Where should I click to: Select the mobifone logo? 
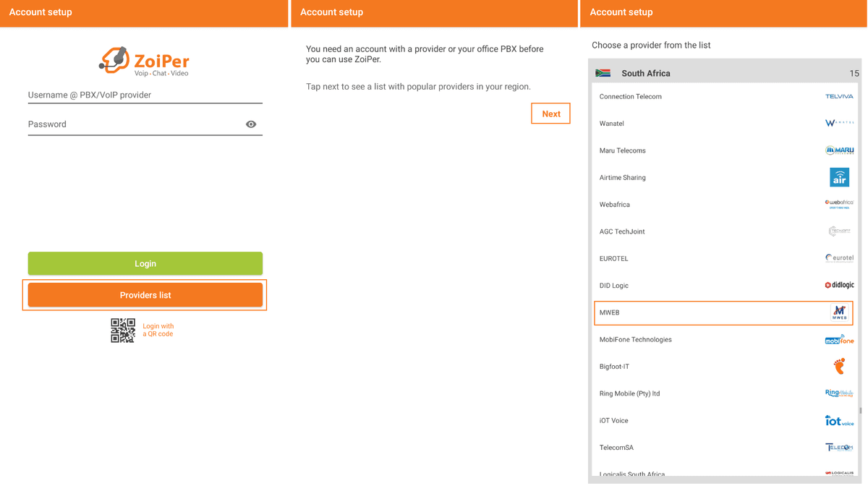(838, 339)
